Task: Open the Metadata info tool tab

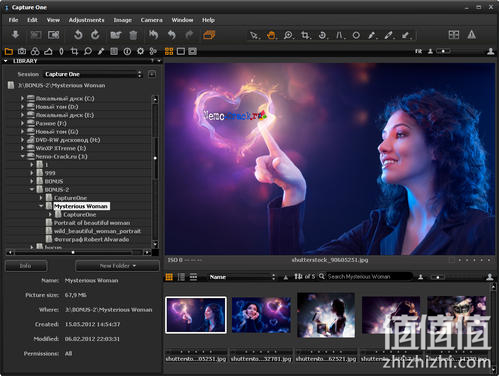Action: (127, 51)
